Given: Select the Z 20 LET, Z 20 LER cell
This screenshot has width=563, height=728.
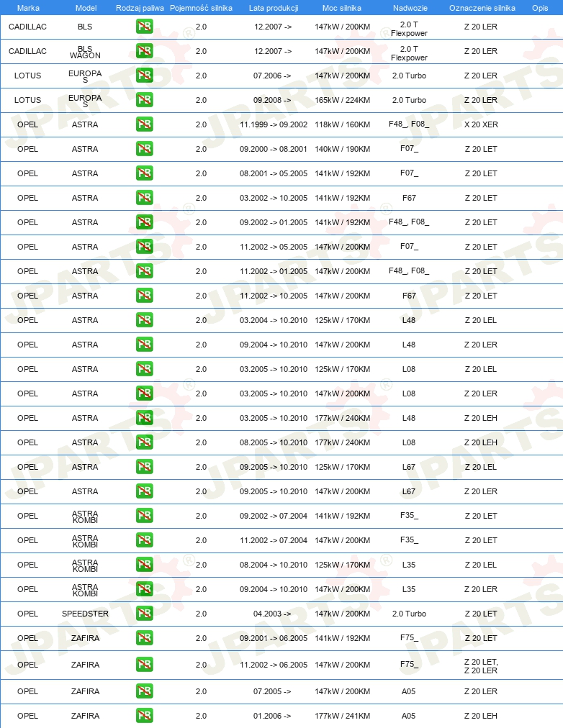Looking at the screenshot, I should (x=481, y=666).
